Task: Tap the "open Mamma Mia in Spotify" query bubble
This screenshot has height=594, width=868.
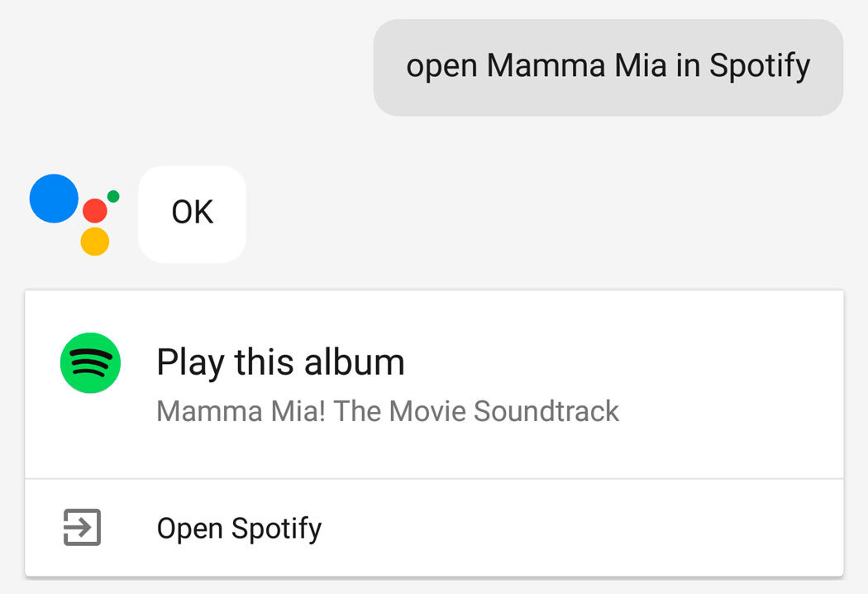Action: [x=608, y=67]
